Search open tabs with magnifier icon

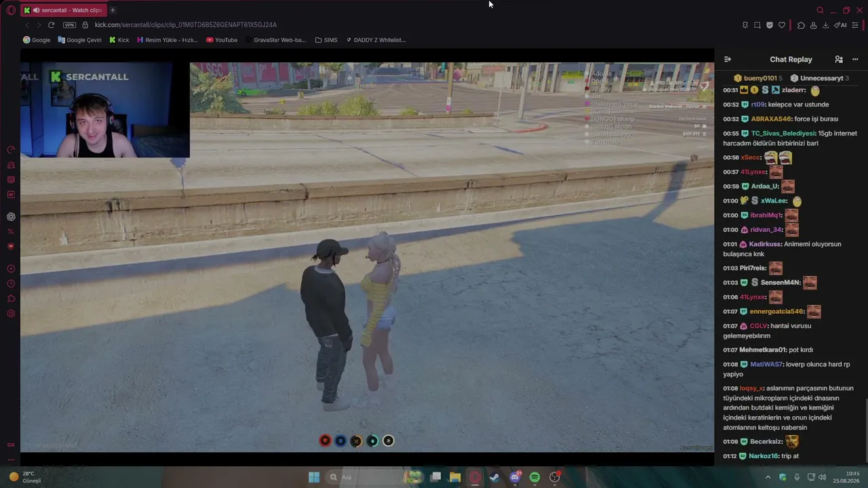(820, 10)
